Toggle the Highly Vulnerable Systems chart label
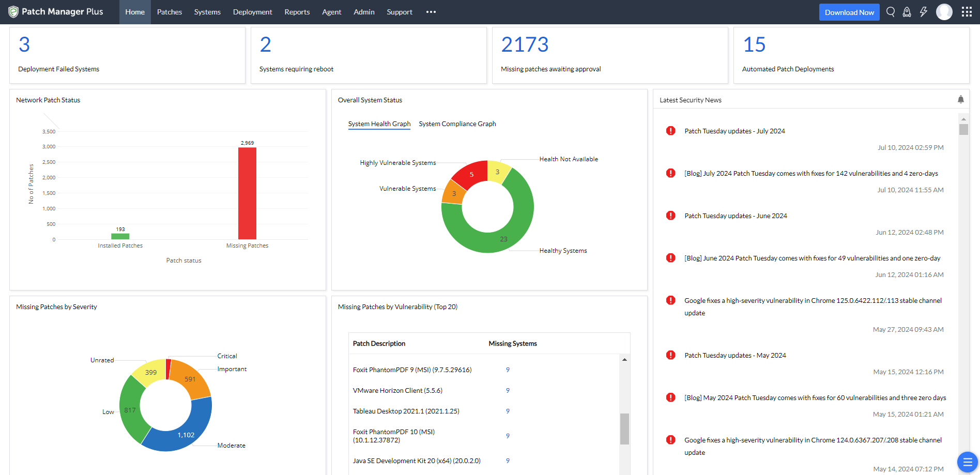This screenshot has width=980, height=475. click(x=397, y=162)
